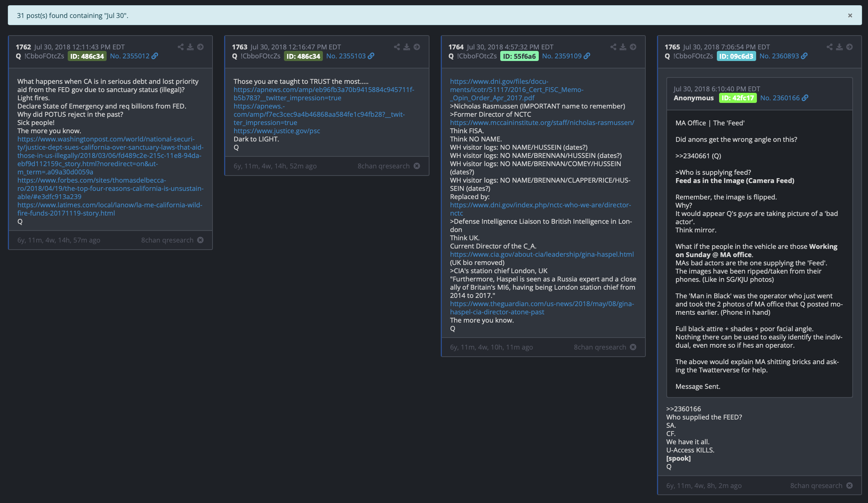Open the washingtonpost.com sanctuary laws link
Screen dimensions: 868x503
(110, 155)
